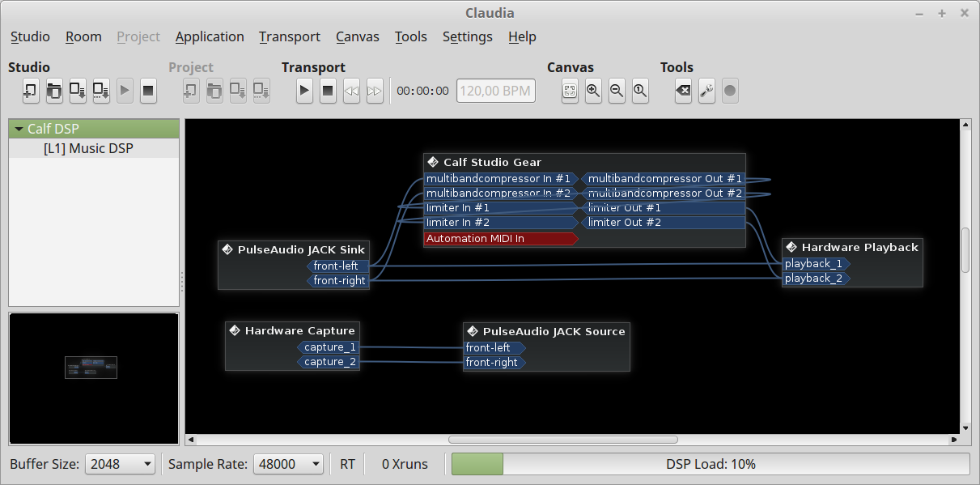Click the Load Project icon in Project toolbar

coord(214,91)
